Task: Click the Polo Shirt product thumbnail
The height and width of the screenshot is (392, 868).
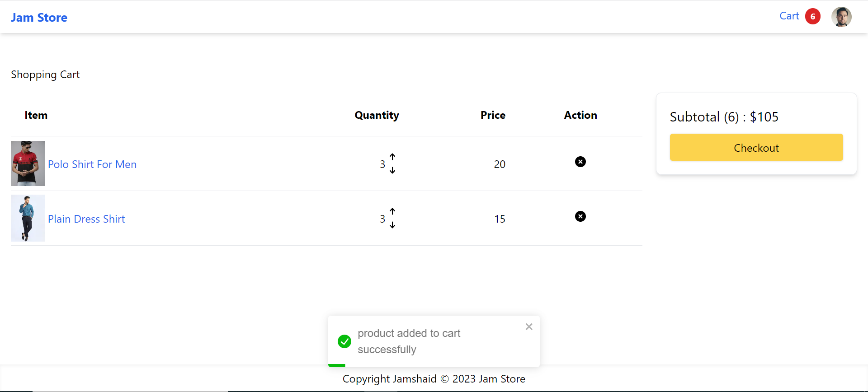Action: tap(28, 163)
